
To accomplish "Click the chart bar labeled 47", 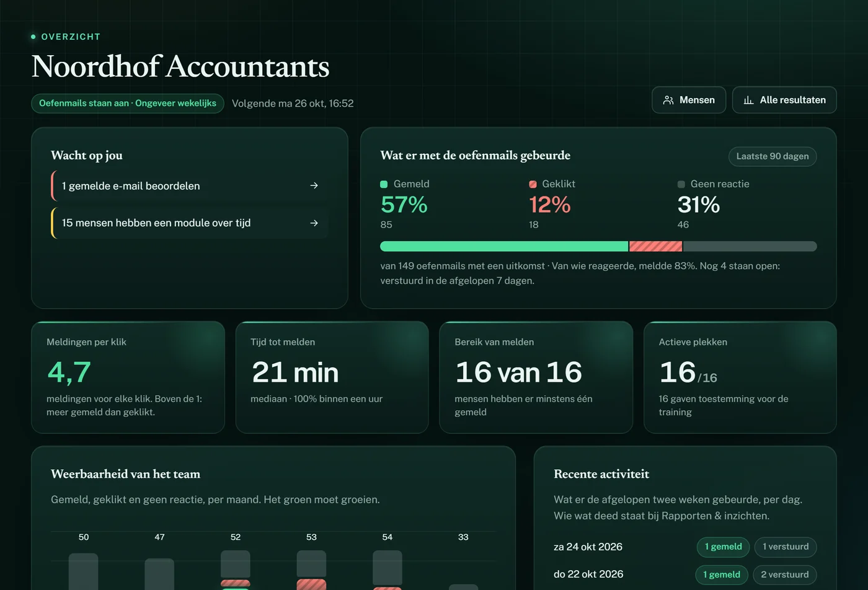I will click(x=159, y=574).
